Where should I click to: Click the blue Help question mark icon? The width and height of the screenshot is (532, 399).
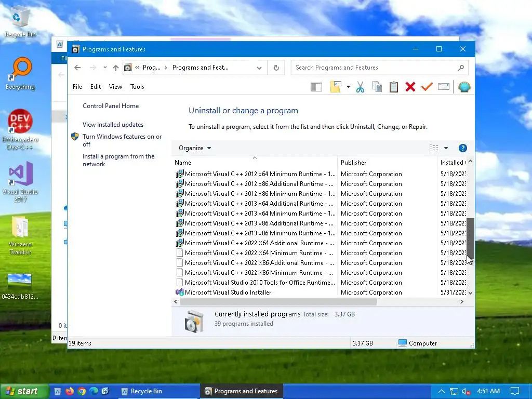tap(462, 148)
